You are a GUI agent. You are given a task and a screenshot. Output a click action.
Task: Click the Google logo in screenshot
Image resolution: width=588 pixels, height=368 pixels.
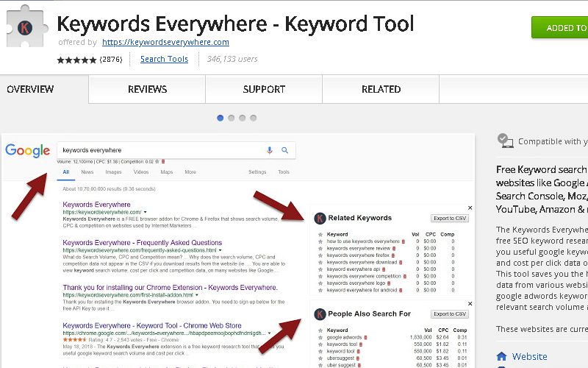point(27,151)
